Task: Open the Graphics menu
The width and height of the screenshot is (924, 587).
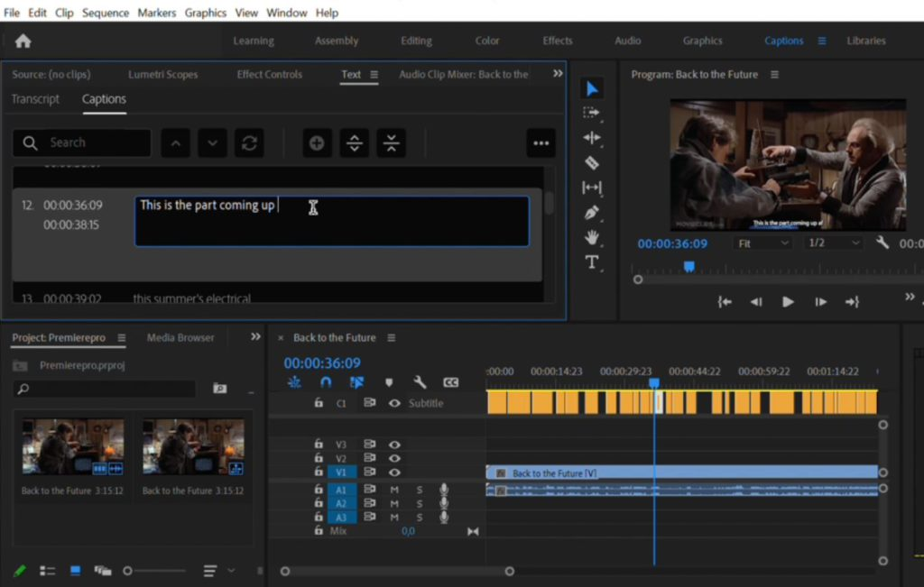Action: (205, 13)
